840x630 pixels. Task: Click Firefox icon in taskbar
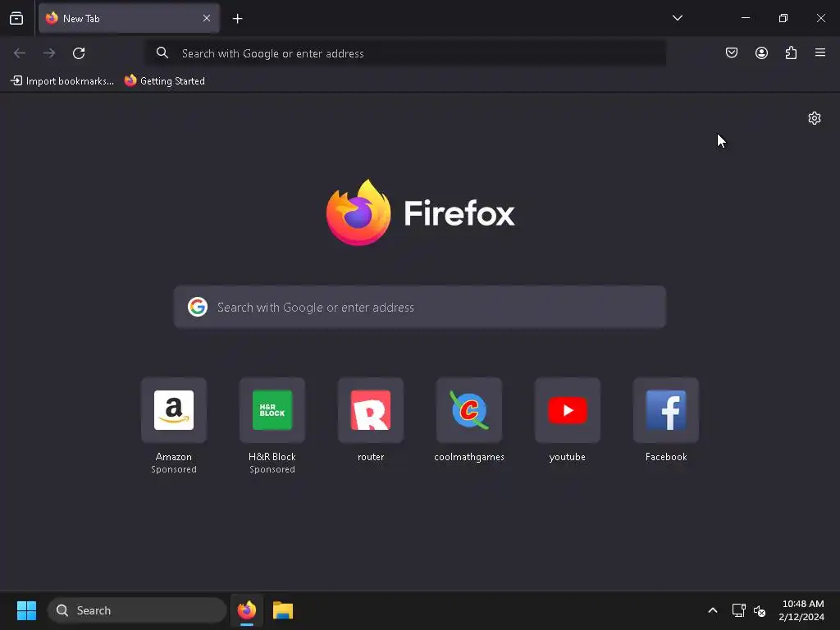pos(246,610)
